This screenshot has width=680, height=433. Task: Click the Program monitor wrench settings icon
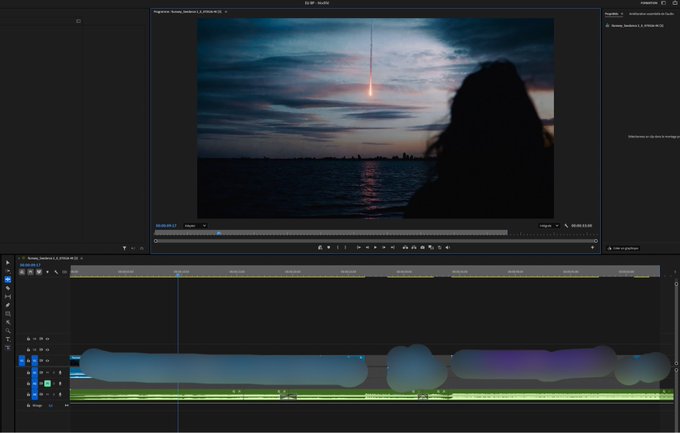[x=566, y=226]
